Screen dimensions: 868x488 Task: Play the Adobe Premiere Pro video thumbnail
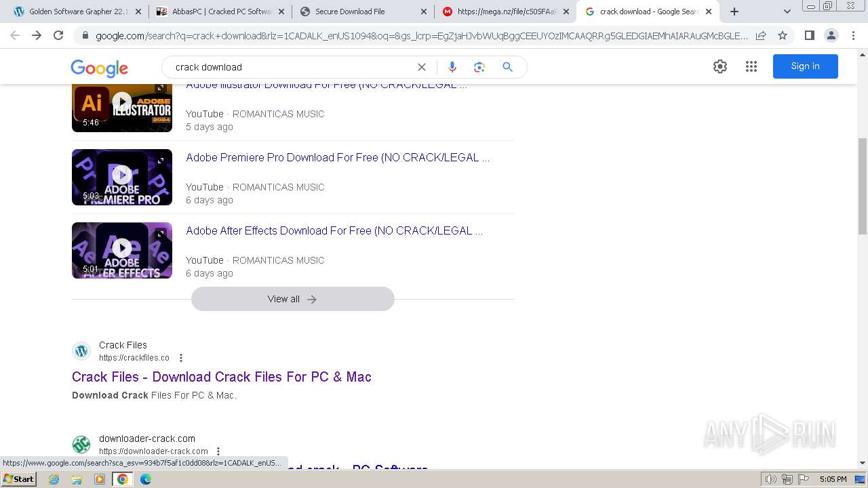point(122,177)
